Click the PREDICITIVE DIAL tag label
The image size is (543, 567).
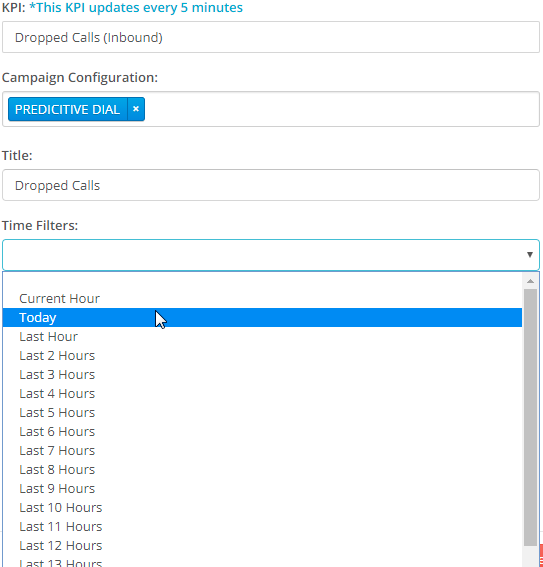68,109
